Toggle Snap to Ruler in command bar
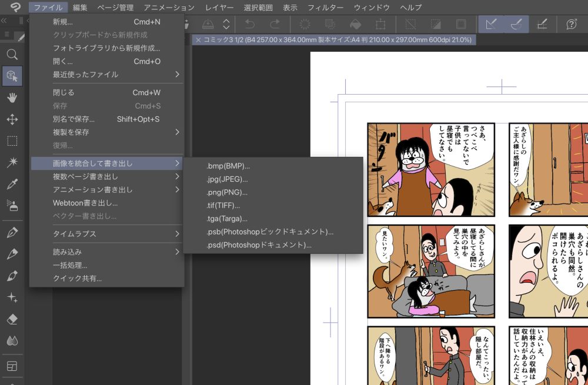This screenshot has width=588, height=385. pos(490,24)
